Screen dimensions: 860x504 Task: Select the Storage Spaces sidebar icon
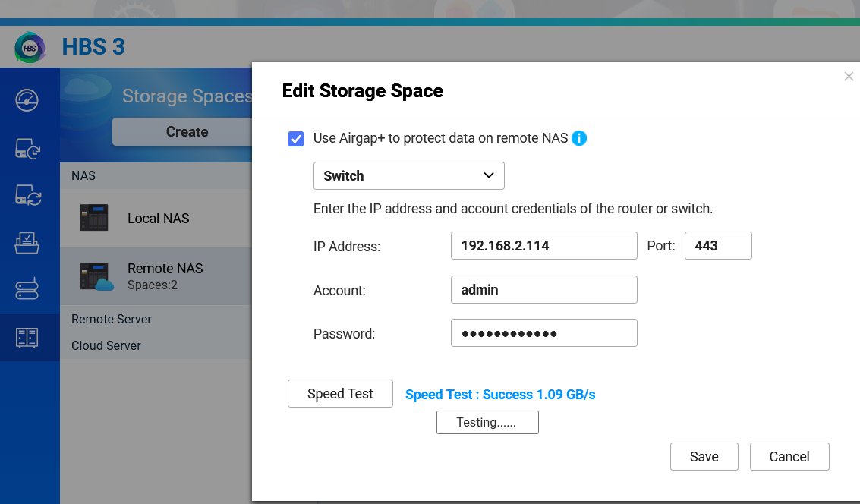tap(27, 338)
